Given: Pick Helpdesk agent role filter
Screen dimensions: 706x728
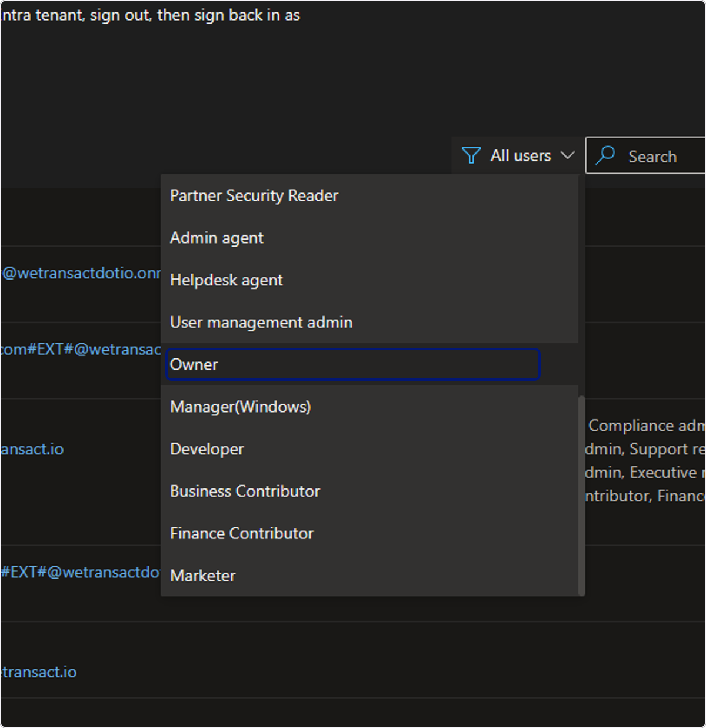Looking at the screenshot, I should tap(369, 280).
